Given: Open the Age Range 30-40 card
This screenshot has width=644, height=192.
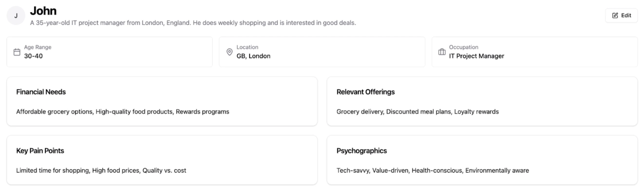Looking at the screenshot, I should (110, 52).
